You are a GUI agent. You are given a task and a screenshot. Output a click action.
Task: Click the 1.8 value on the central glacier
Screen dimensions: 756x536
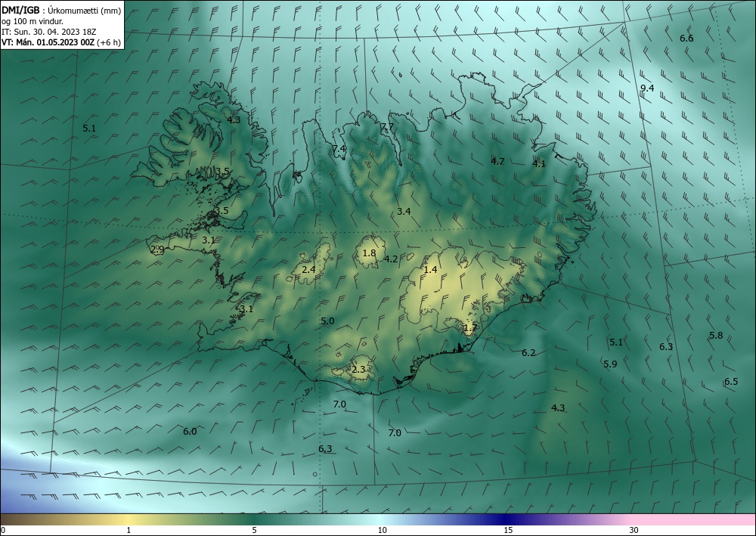click(369, 253)
